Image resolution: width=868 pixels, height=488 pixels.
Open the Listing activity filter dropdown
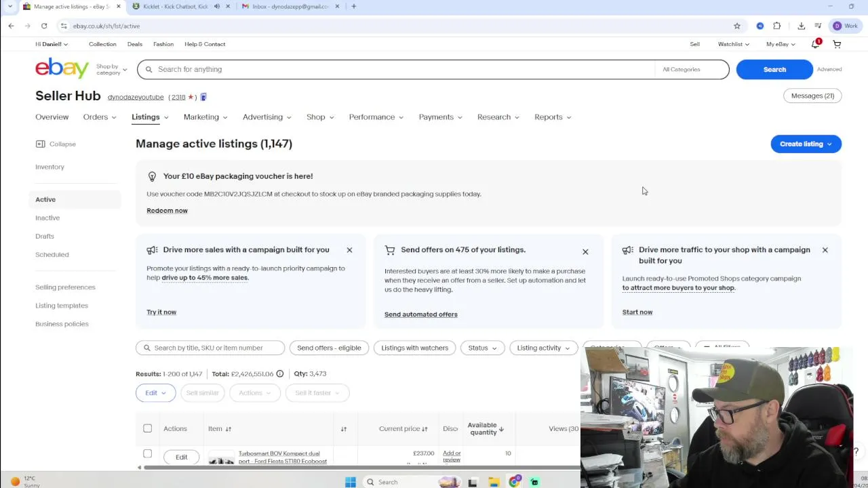click(543, 348)
